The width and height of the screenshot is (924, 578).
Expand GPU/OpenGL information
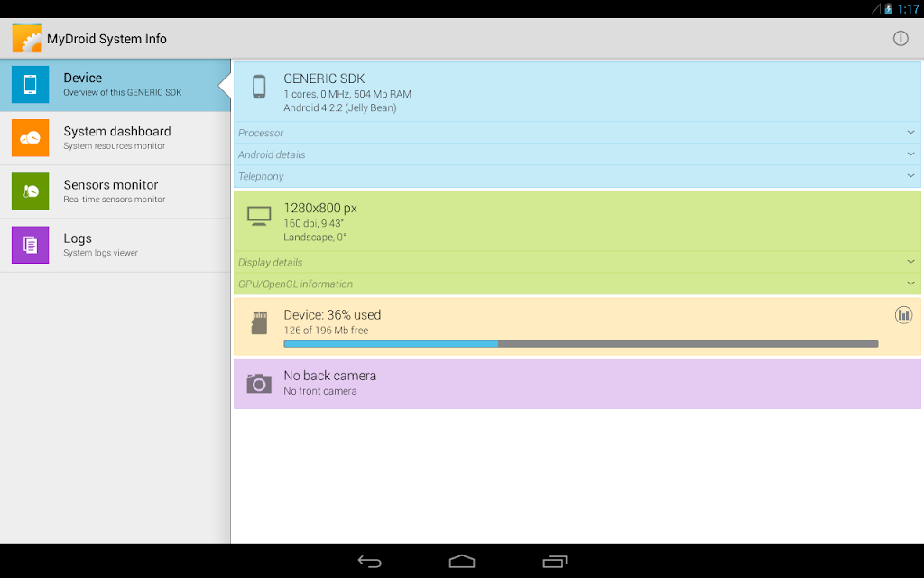(577, 284)
